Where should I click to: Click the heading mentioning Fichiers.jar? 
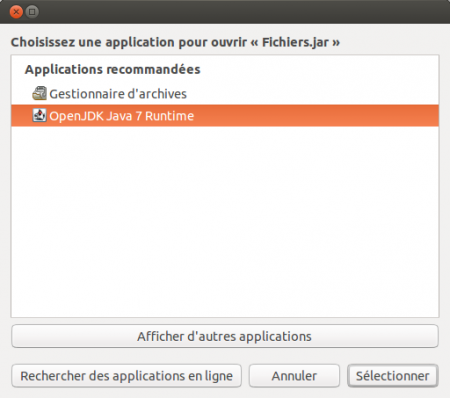[x=175, y=42]
